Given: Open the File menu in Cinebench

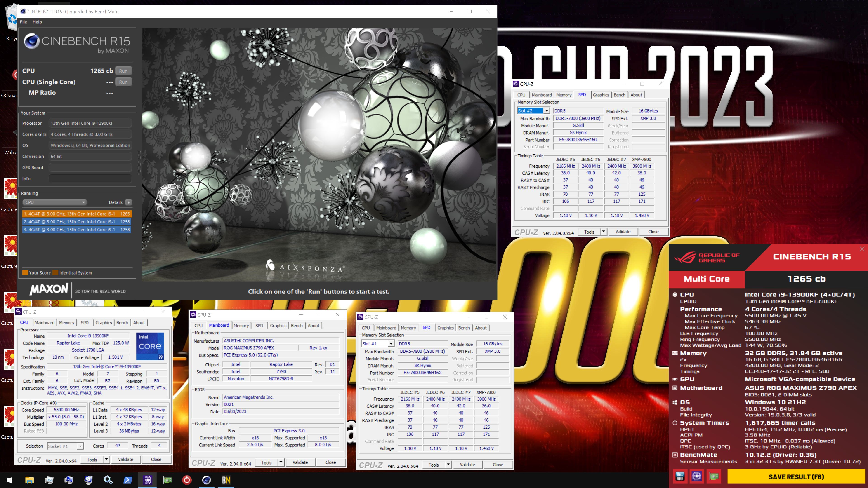Looking at the screenshot, I should 23,22.
